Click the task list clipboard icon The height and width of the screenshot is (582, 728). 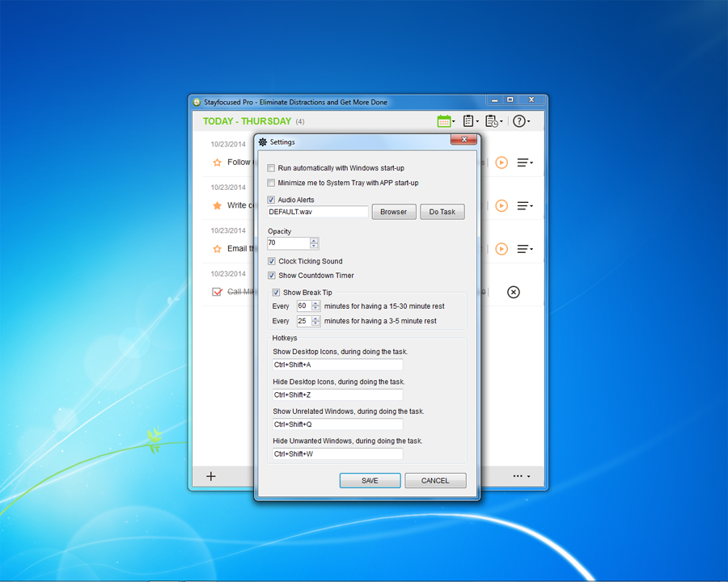(x=468, y=121)
